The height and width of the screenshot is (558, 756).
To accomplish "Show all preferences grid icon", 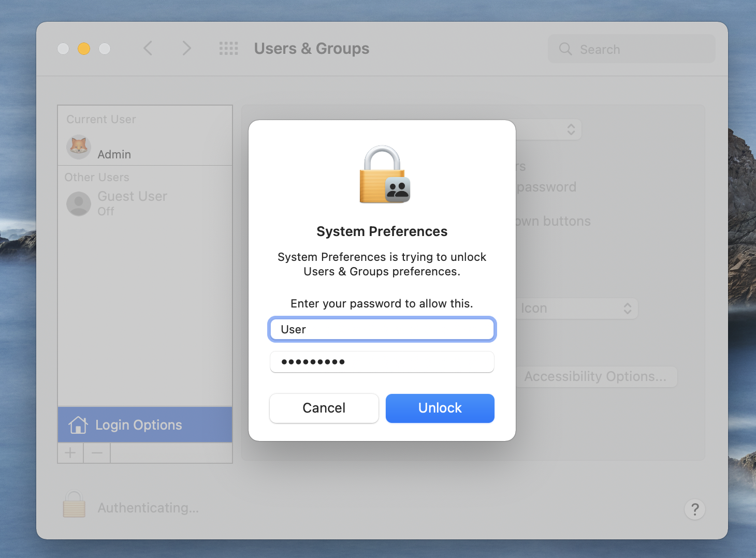I will pyautogui.click(x=228, y=49).
